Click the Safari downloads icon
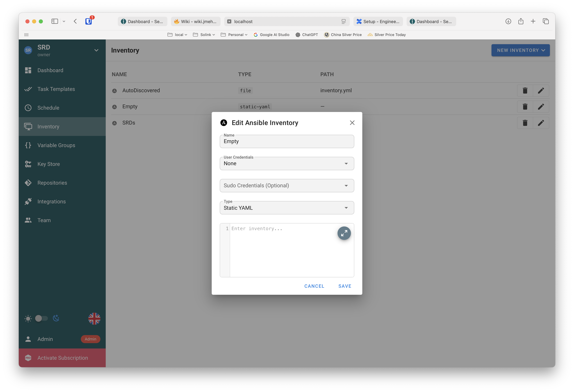574x392 pixels. [508, 21]
